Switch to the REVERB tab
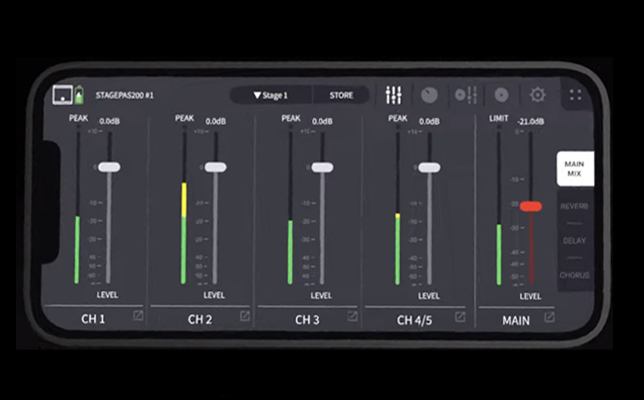Screen dimensions: 644x400 pos(574,206)
